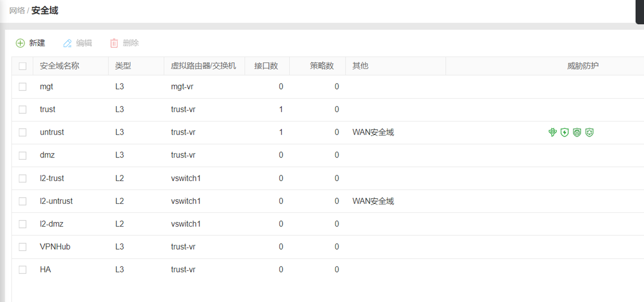Click the green plus icon for 新建

(x=20, y=43)
